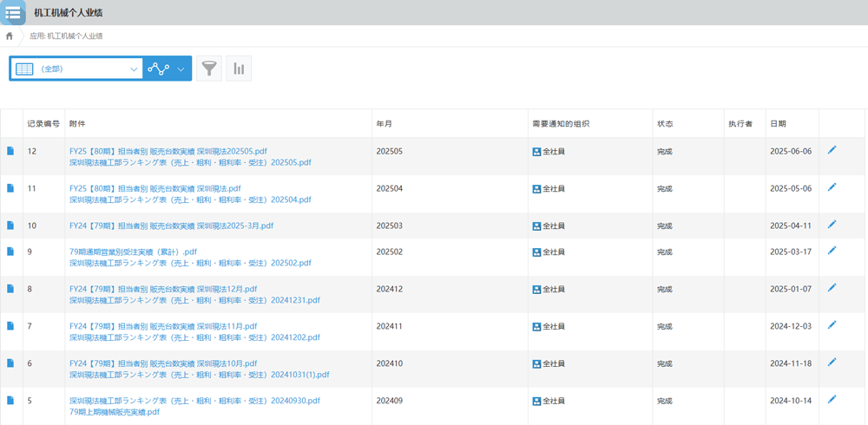The height and width of the screenshot is (425, 868).
Task: Open details icon for record 8
Action: click(10, 289)
